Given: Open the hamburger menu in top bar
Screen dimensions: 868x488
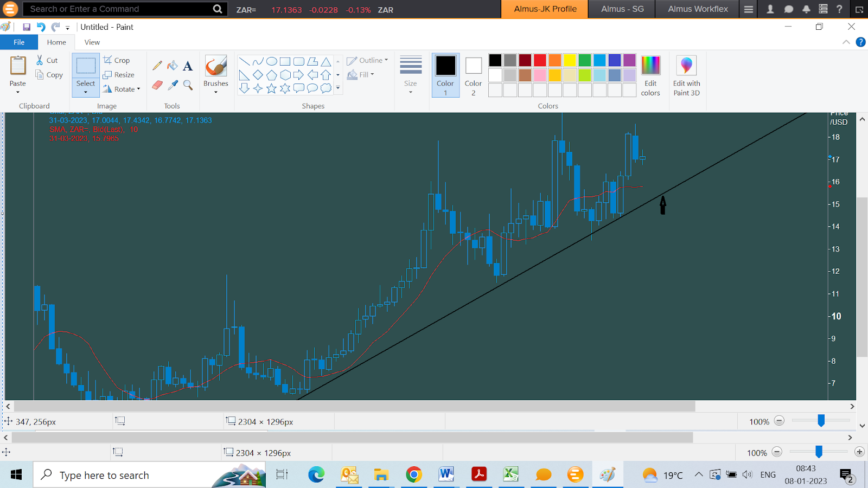Looking at the screenshot, I should click(x=749, y=9).
